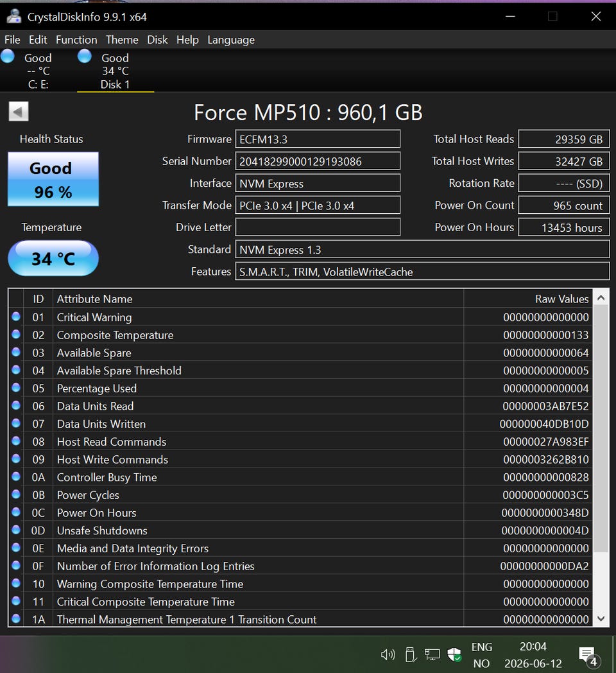Click the empty Drive Letter field

[x=318, y=227]
